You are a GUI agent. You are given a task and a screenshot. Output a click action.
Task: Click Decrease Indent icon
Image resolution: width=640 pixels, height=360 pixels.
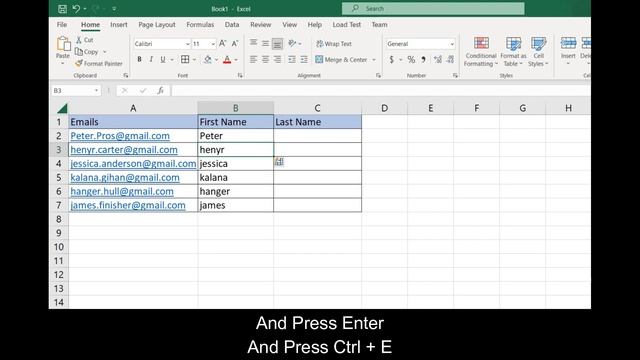pos(292,60)
